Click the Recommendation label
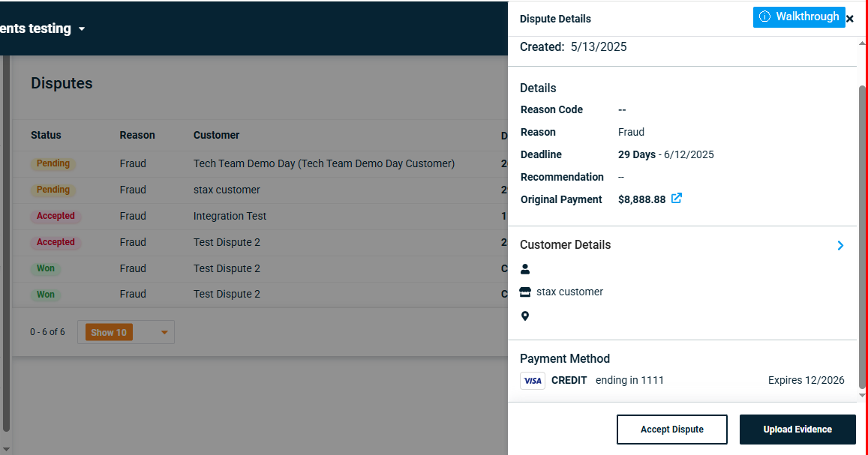 click(x=562, y=177)
